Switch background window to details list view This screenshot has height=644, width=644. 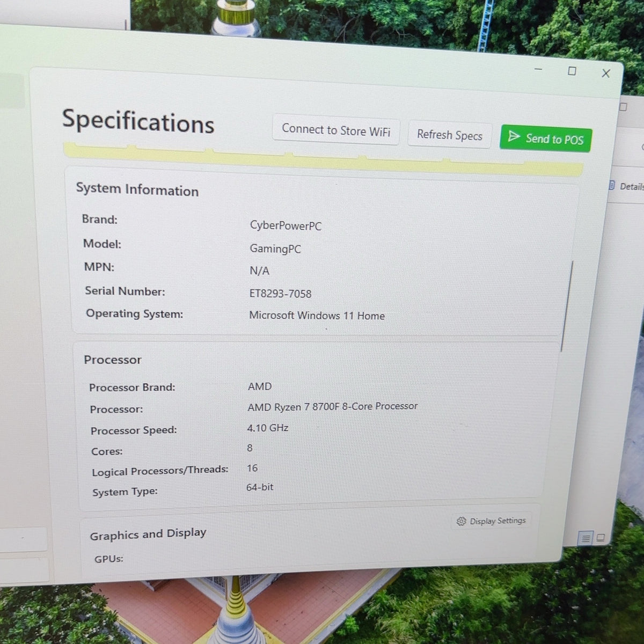(586, 538)
